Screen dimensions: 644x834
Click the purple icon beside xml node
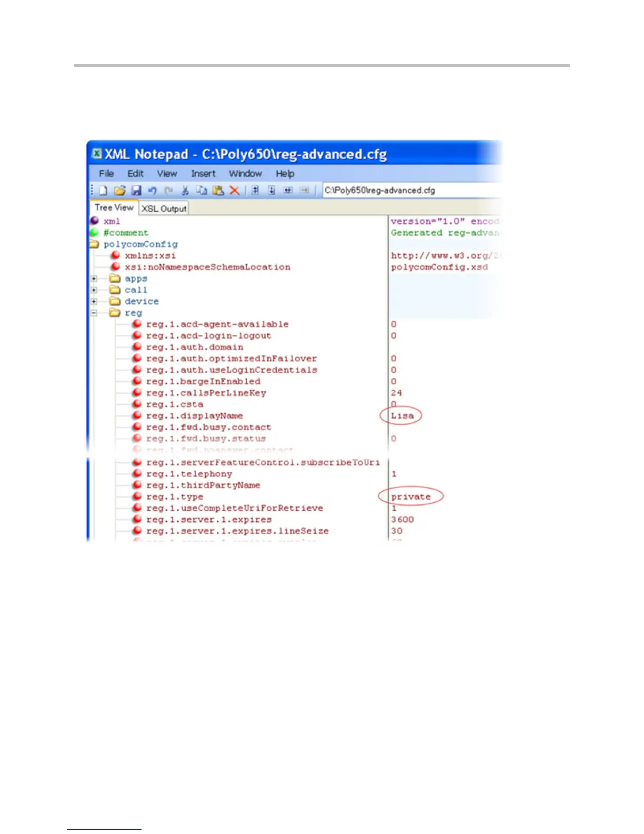pyautogui.click(x=95, y=221)
